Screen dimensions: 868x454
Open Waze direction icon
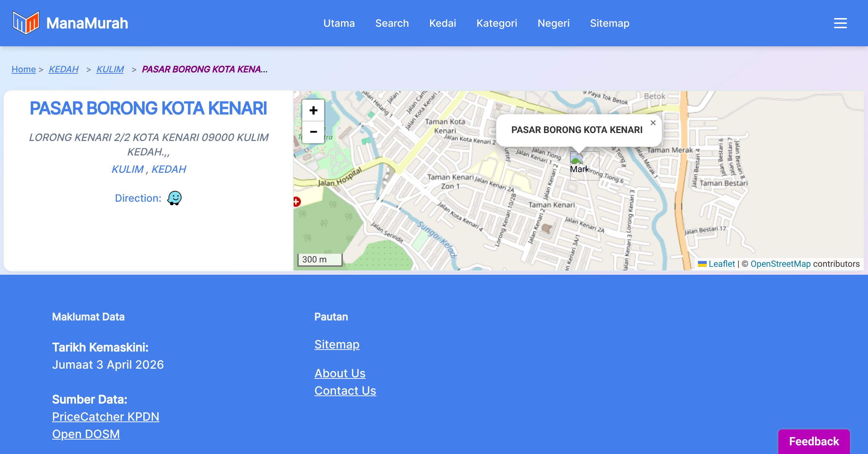tap(174, 198)
